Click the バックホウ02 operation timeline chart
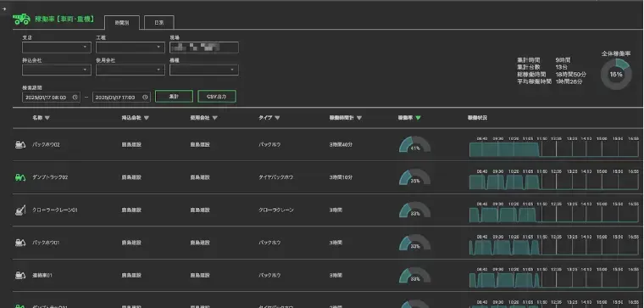Screen dimensions: 644x308 (x=554, y=147)
